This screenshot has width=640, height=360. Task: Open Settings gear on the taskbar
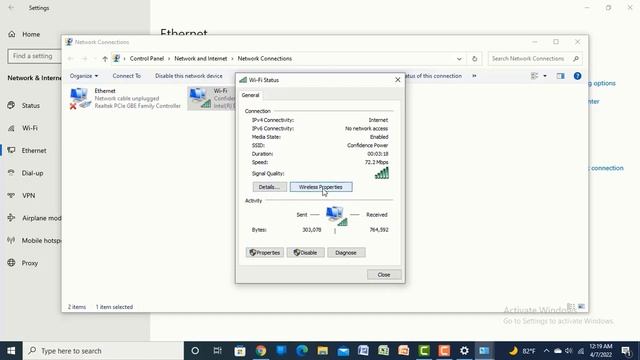(x=464, y=351)
